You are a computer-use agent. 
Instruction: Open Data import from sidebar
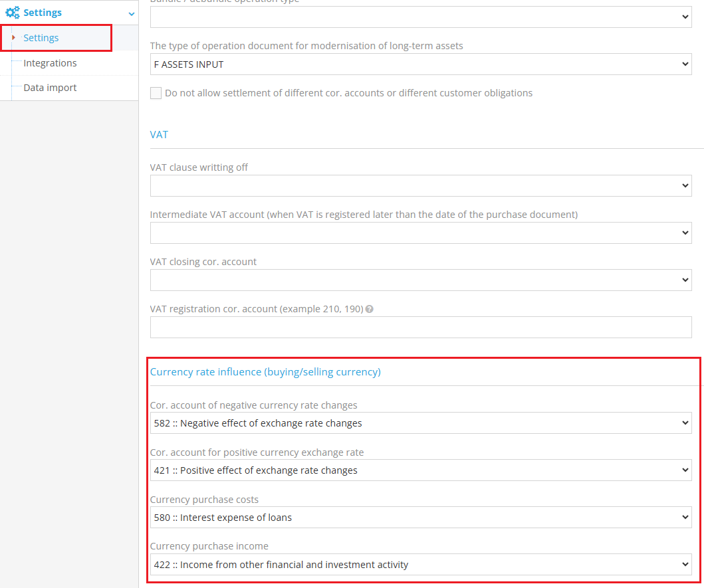point(50,88)
